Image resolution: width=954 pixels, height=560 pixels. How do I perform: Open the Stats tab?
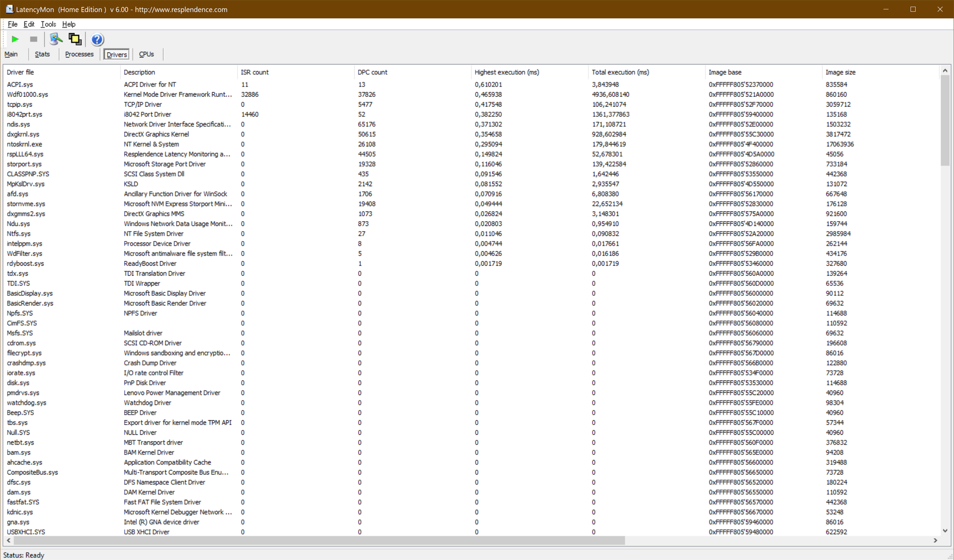point(42,54)
